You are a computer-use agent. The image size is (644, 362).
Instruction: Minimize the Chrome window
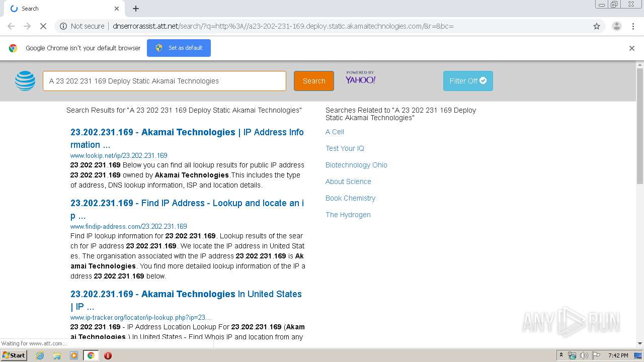(x=602, y=5)
